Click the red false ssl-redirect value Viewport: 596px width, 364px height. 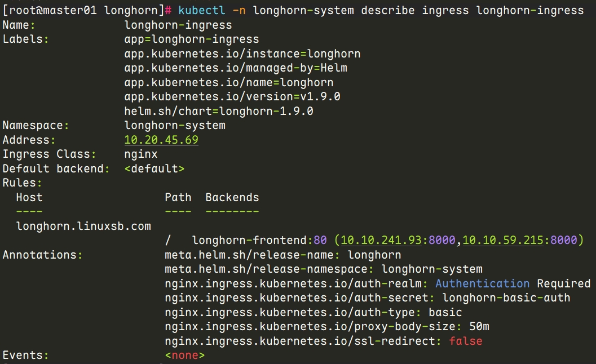466,341
